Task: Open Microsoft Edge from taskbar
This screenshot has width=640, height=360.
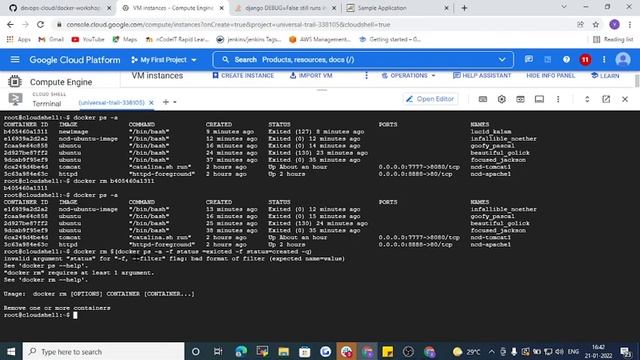Action: (241, 351)
